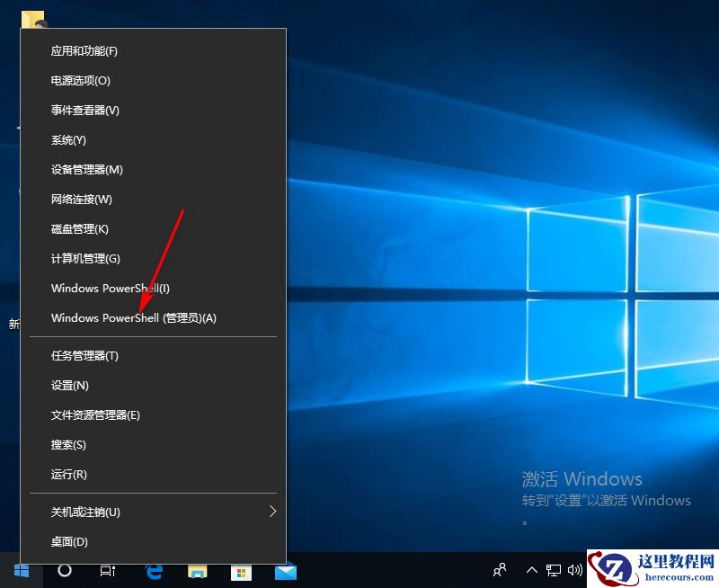
Task: Show hidden tray icons with the chevron
Action: [531, 570]
